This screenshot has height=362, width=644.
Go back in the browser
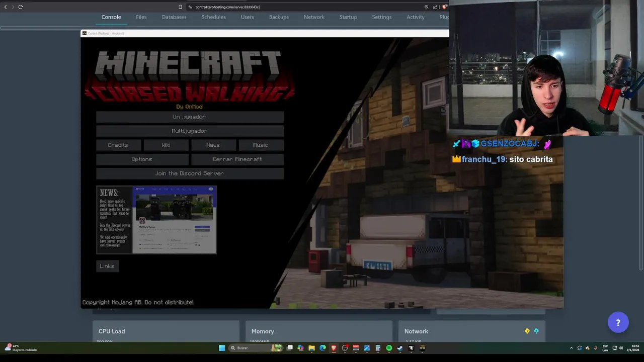(x=6, y=7)
